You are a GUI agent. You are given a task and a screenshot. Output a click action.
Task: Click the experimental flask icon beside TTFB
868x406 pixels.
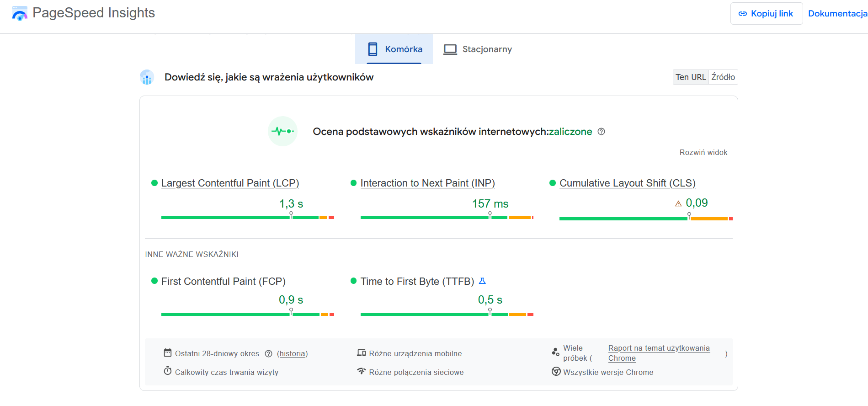482,281
